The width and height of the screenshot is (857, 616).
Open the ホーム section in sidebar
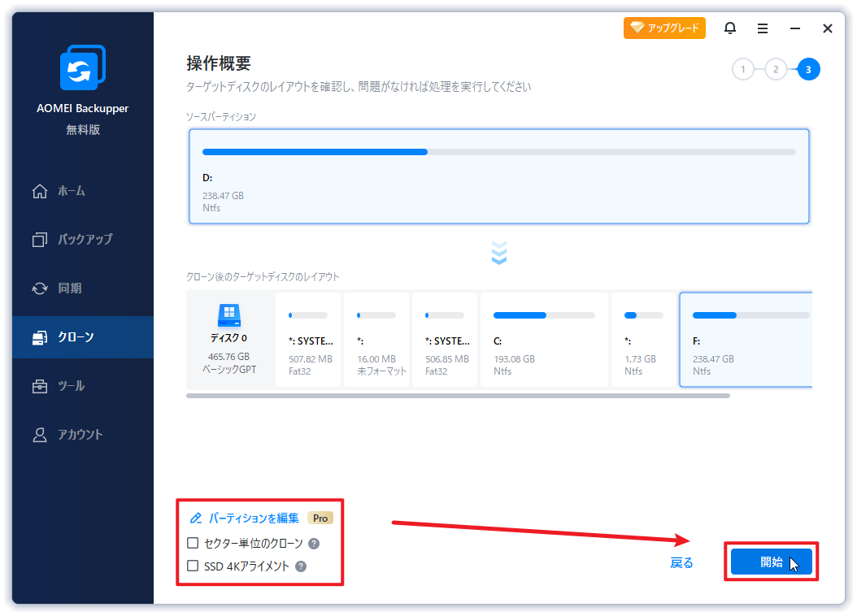click(71, 191)
